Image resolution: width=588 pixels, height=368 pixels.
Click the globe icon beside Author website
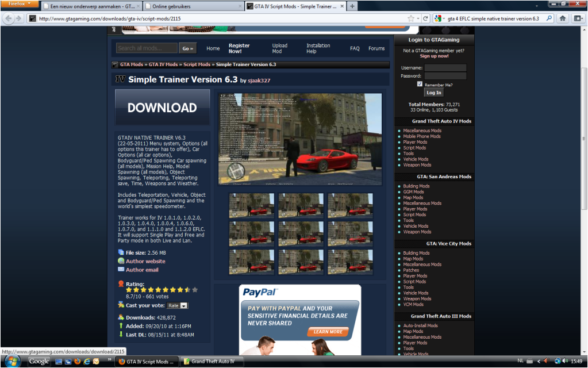click(x=121, y=261)
